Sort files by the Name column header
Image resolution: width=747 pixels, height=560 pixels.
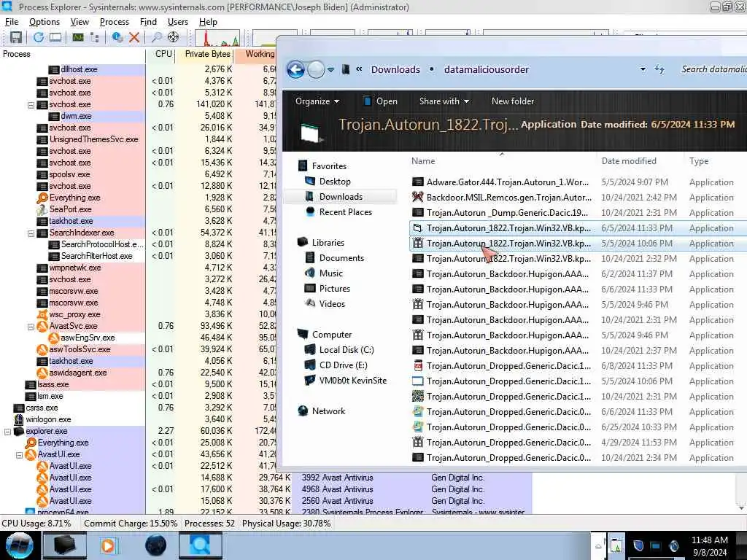(502, 161)
